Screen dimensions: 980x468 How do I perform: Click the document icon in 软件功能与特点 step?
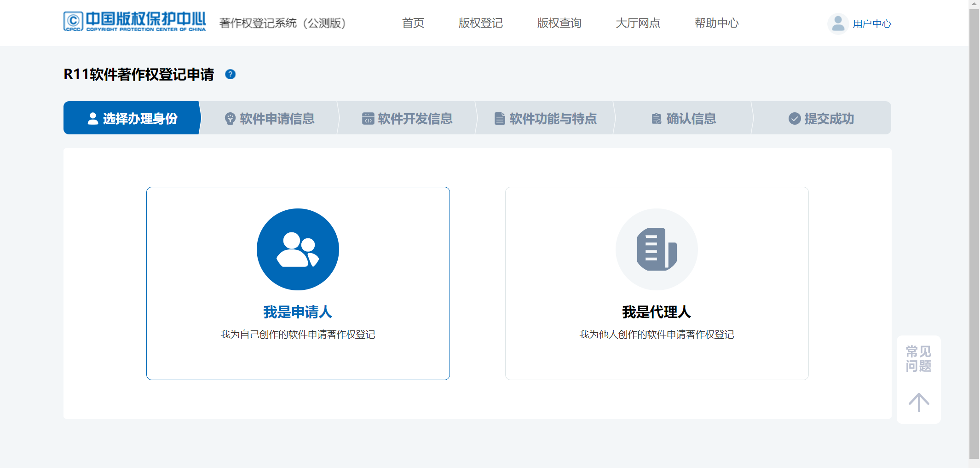(x=500, y=119)
